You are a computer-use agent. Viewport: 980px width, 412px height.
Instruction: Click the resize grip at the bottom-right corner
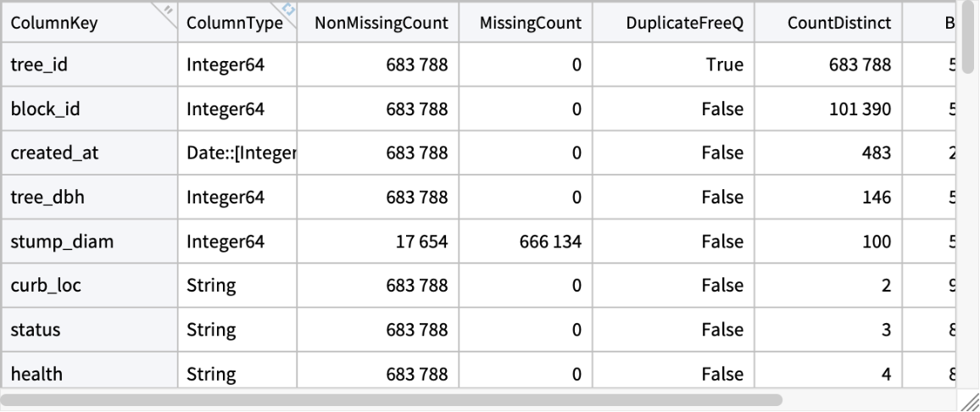click(967, 400)
